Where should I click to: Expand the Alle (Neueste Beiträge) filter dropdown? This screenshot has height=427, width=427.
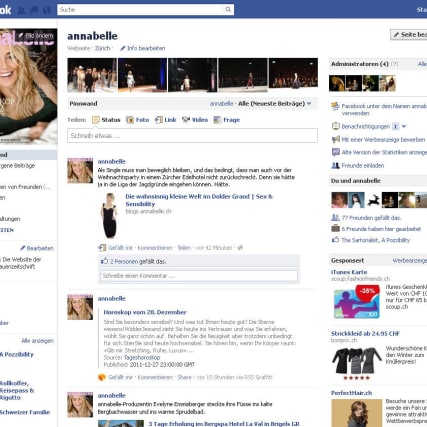[309, 104]
